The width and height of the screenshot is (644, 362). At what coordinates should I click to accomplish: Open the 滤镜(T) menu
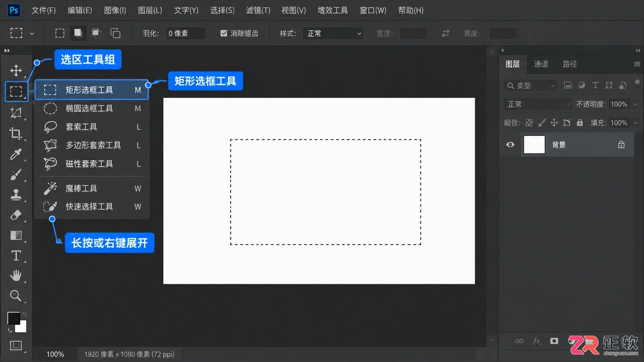click(x=258, y=10)
